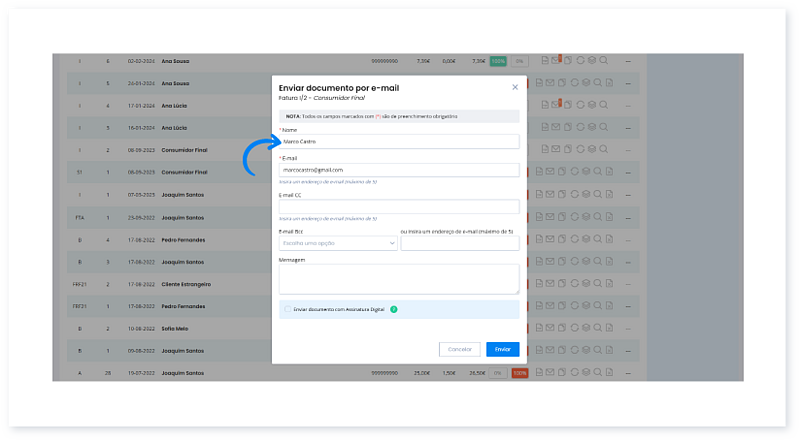This screenshot has width=800, height=441.
Task: Focus the E-mail CC input field
Action: [399, 206]
